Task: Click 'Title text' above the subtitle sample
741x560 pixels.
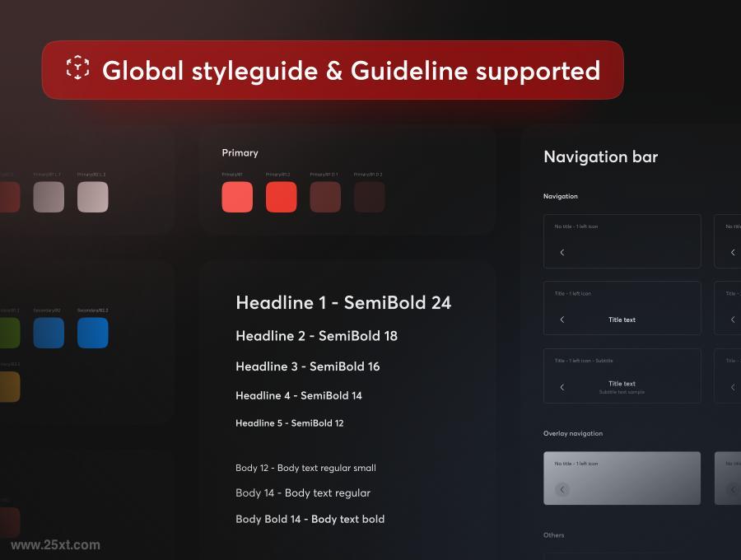Action: pyautogui.click(x=622, y=384)
